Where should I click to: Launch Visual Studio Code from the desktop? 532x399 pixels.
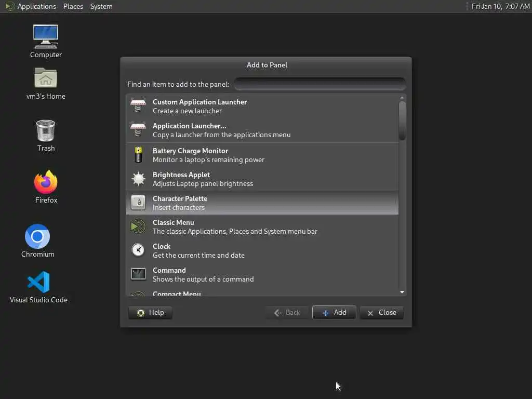point(38,282)
